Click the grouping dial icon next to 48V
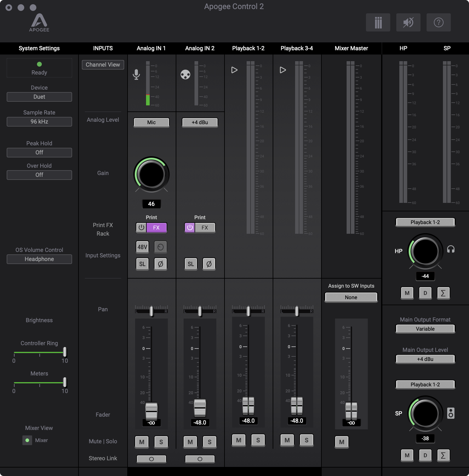Image resolution: width=469 pixels, height=476 pixels. tap(161, 247)
